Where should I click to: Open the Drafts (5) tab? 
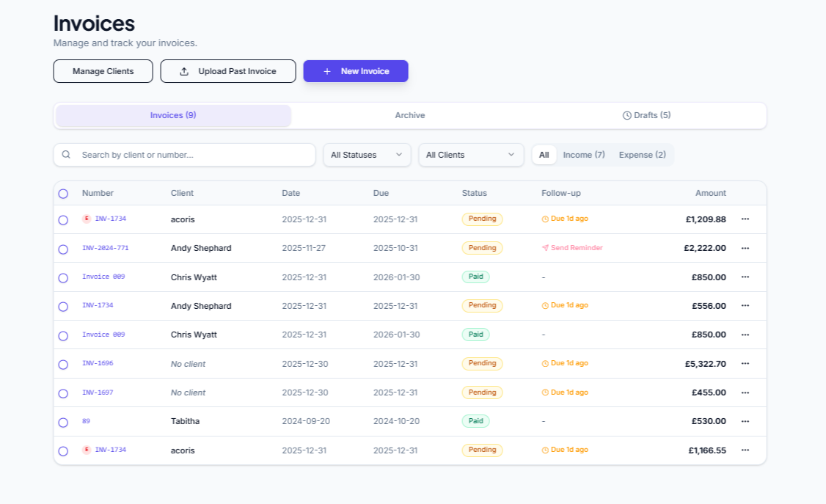coord(646,115)
